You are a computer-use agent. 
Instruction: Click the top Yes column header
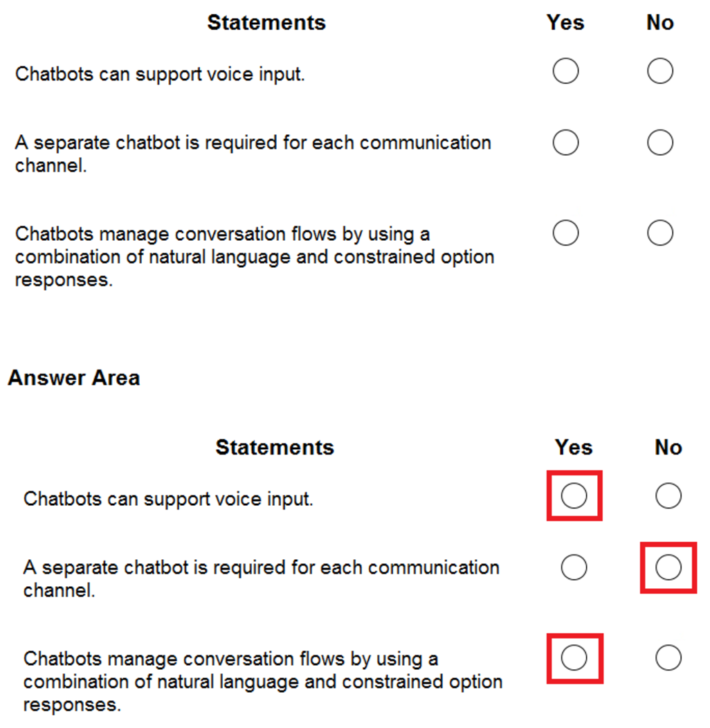(565, 22)
